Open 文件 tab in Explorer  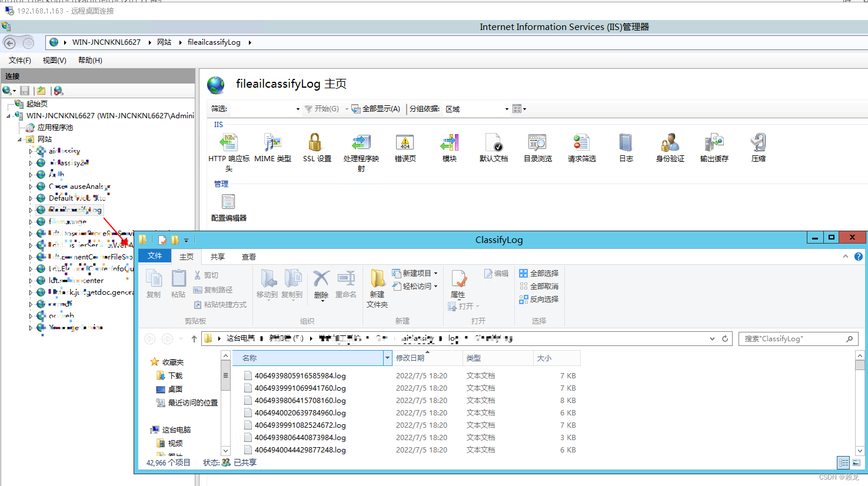155,256
